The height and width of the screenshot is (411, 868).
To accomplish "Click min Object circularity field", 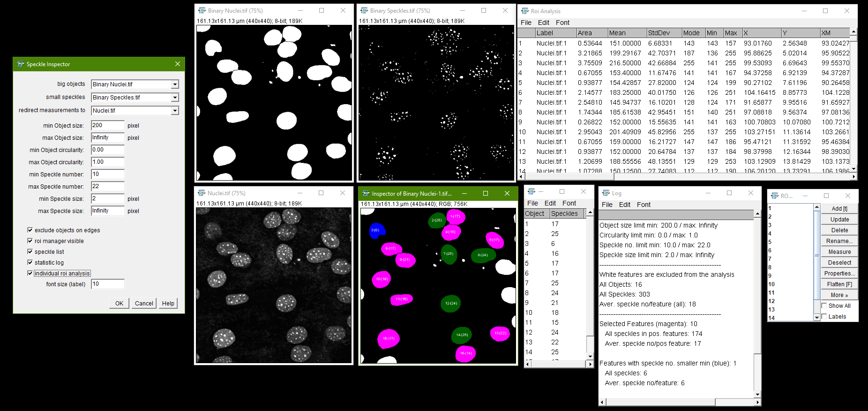I will pos(108,150).
